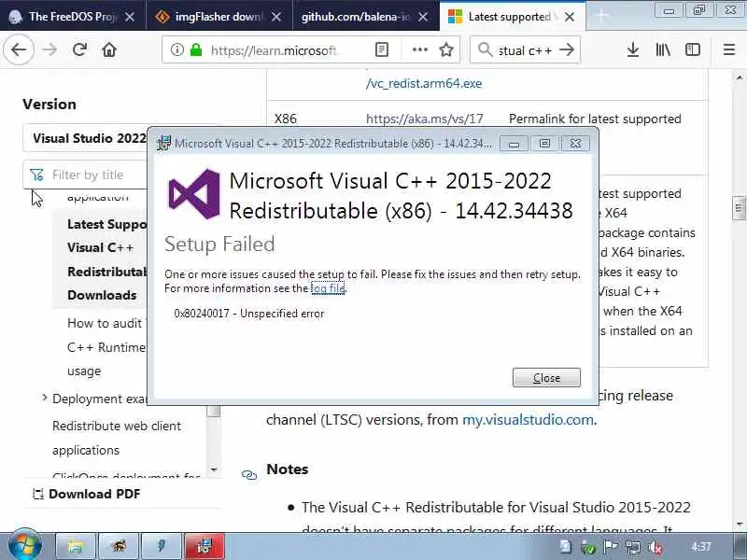The width and height of the screenshot is (747, 560).
Task: Open the browser library icon
Action: tap(663, 49)
